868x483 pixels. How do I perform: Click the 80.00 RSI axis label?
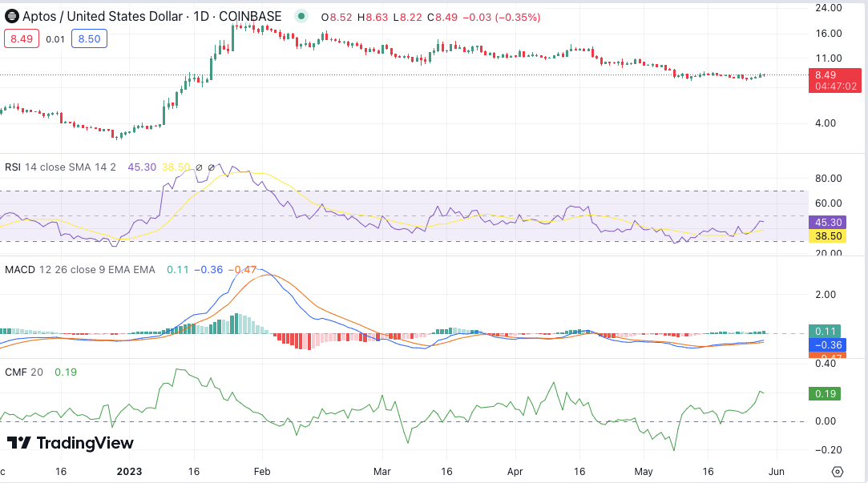click(828, 178)
